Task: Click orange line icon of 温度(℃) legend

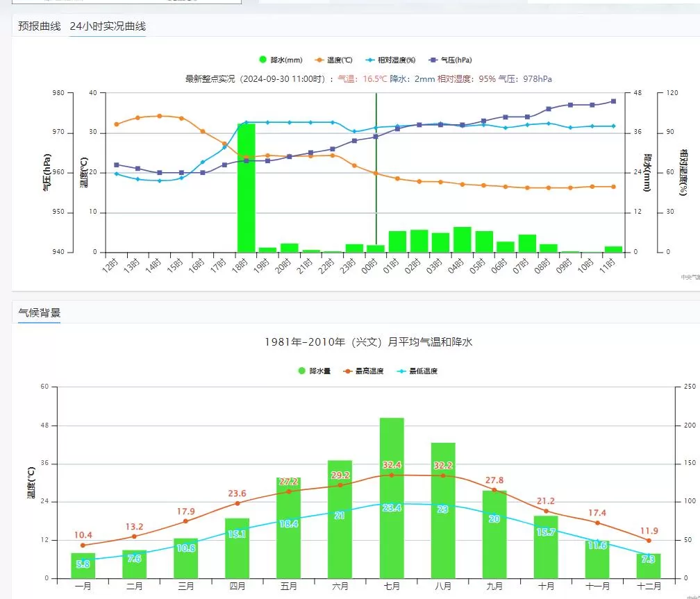Action: point(319,60)
